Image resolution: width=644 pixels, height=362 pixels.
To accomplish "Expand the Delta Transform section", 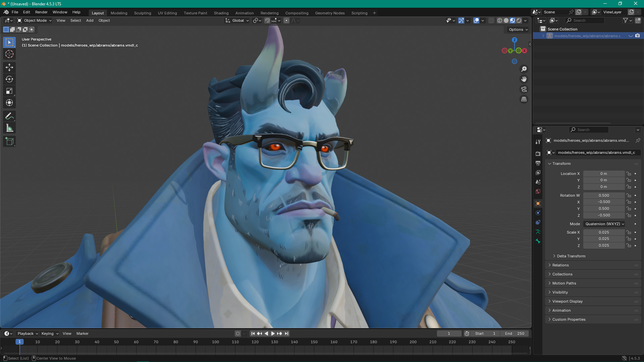I will [571, 256].
